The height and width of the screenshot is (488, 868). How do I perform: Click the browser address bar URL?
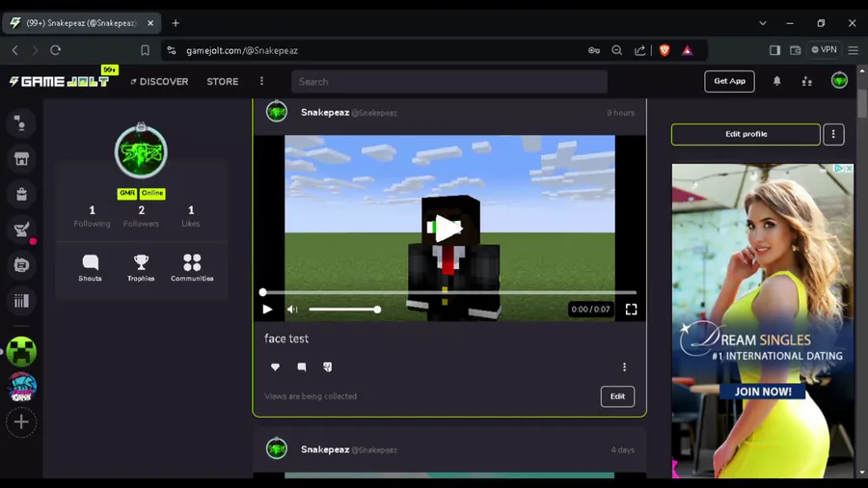coord(242,50)
